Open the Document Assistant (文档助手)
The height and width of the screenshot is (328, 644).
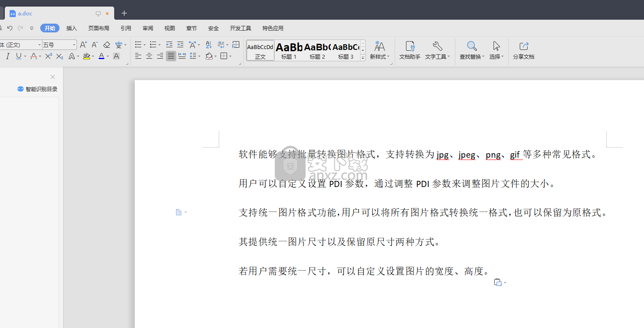410,50
